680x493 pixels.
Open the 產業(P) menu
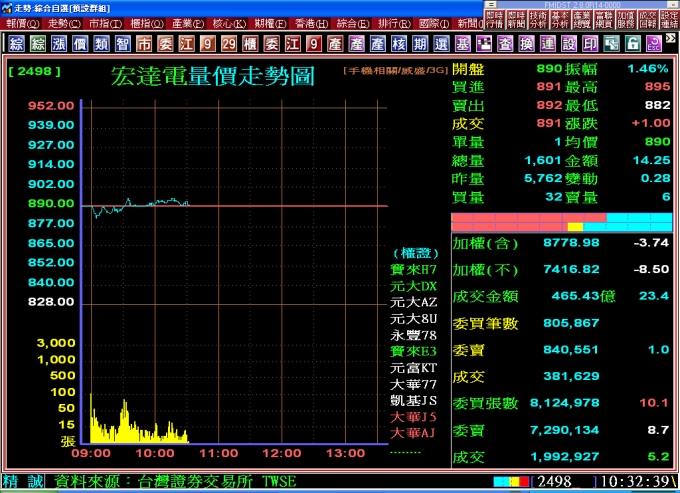click(188, 23)
